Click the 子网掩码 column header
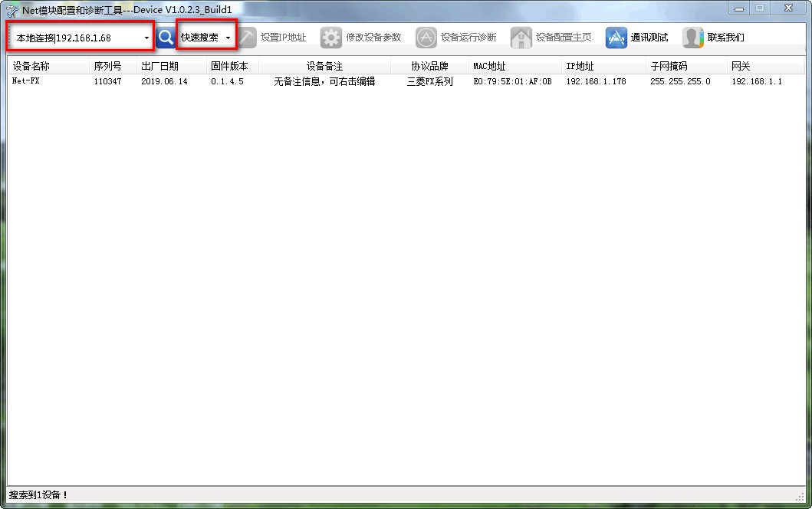The width and height of the screenshot is (812, 509). coord(669,66)
